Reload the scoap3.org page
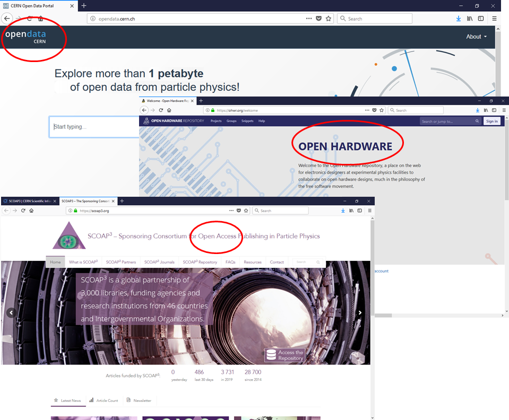The height and width of the screenshot is (420, 509). pos(23,211)
